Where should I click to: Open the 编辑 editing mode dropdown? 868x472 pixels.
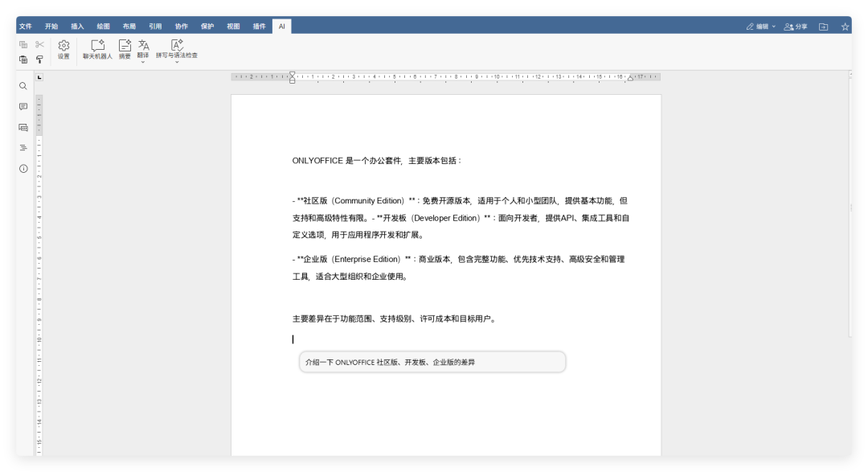point(760,27)
